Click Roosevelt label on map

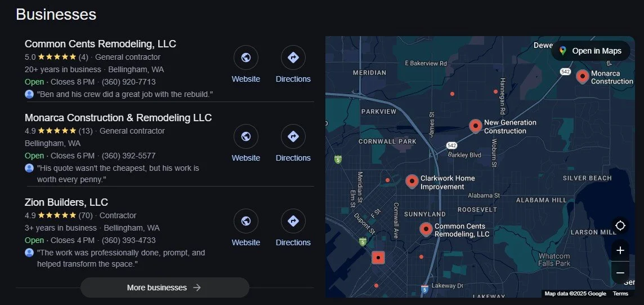(477, 210)
